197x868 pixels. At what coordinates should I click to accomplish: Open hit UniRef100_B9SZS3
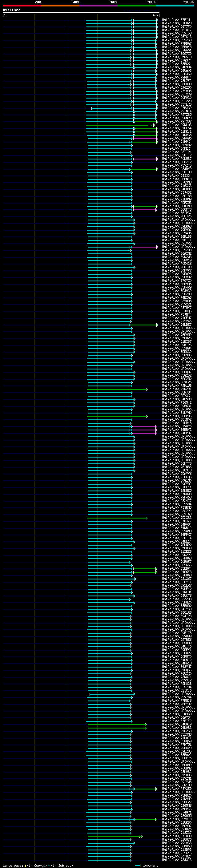[x=177, y=40]
